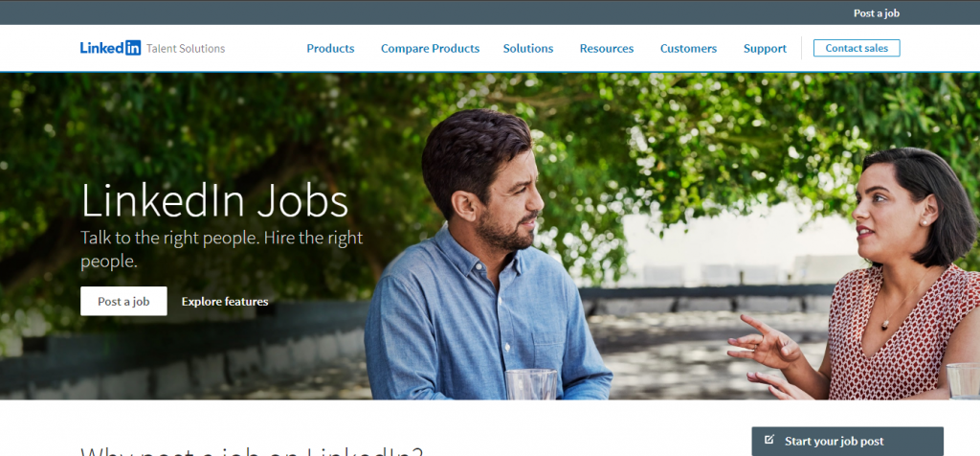Screen dimensions: 980x456
Task: Click the Talent Solutions label beside the logo
Action: pyautogui.click(x=186, y=48)
